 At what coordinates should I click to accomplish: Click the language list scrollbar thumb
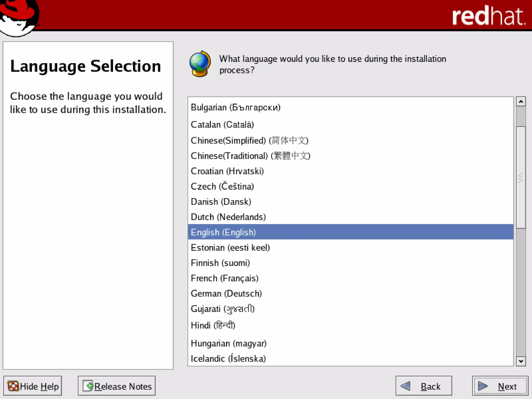coord(521,177)
